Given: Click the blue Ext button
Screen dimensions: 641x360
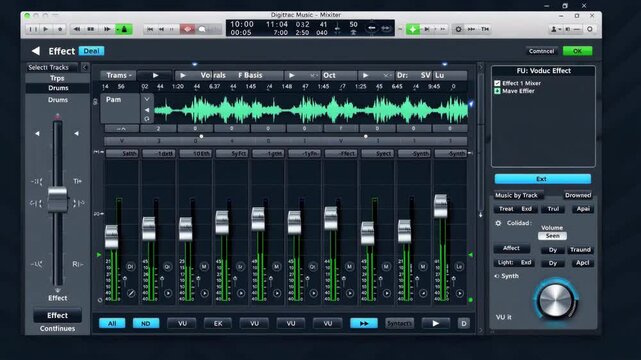Looking at the screenshot, I should click(542, 179).
